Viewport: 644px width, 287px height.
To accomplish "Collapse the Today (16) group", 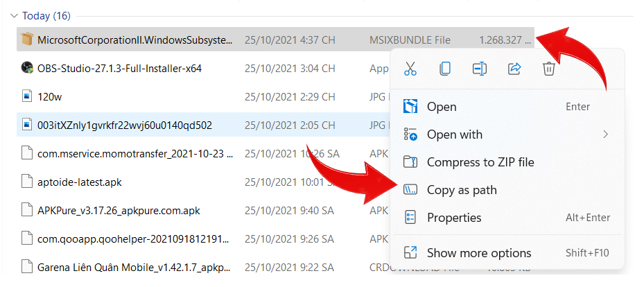I will coord(15,16).
